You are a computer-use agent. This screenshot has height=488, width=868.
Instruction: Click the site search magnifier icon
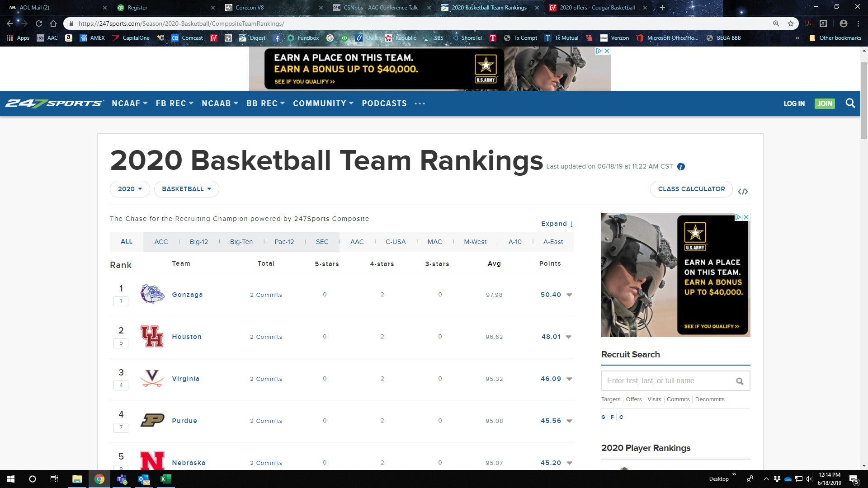tap(850, 103)
